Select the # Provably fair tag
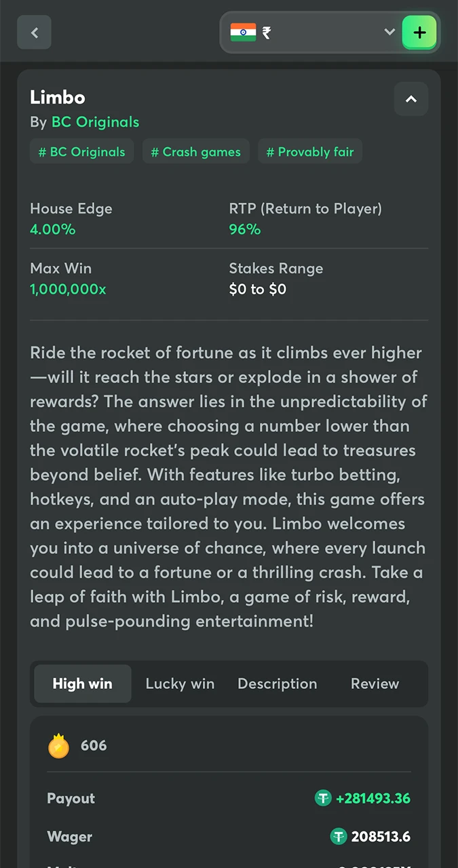Viewport: 458px width, 868px height. (x=309, y=152)
